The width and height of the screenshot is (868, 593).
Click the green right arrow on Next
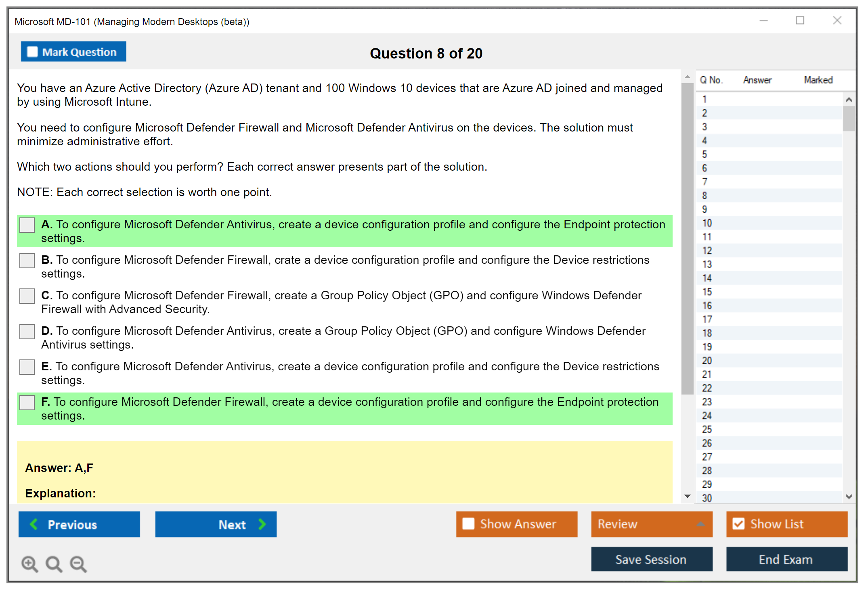(262, 524)
